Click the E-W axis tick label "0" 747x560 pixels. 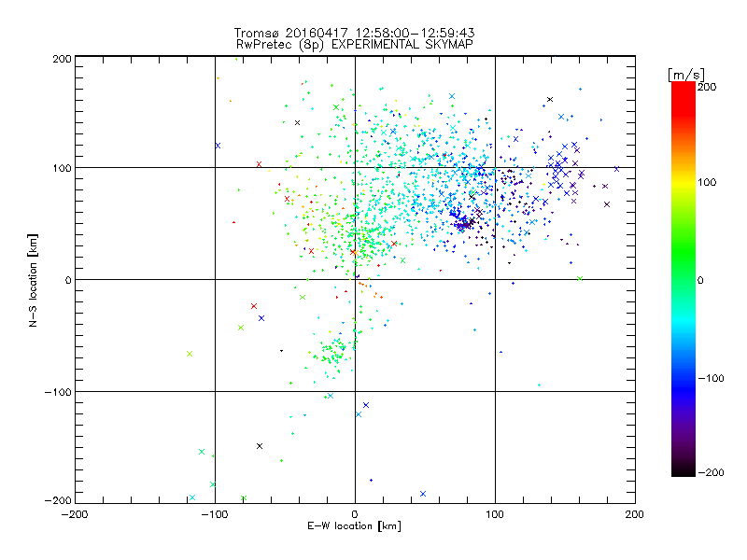point(355,514)
